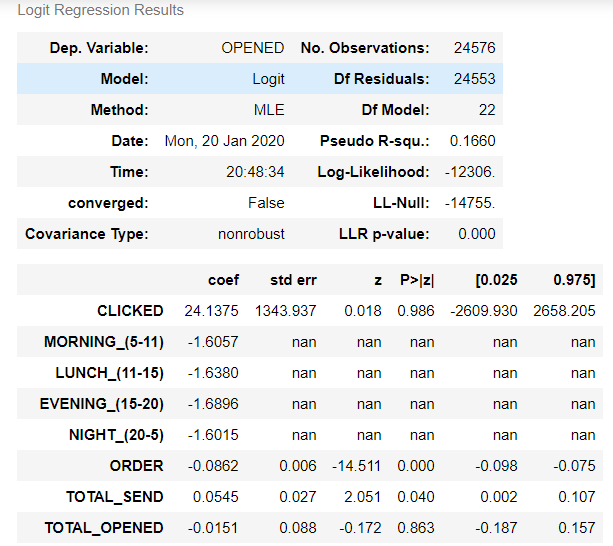613x546 pixels.
Task: Select the 'nonrobust' covariance value
Action: pyautogui.click(x=251, y=234)
